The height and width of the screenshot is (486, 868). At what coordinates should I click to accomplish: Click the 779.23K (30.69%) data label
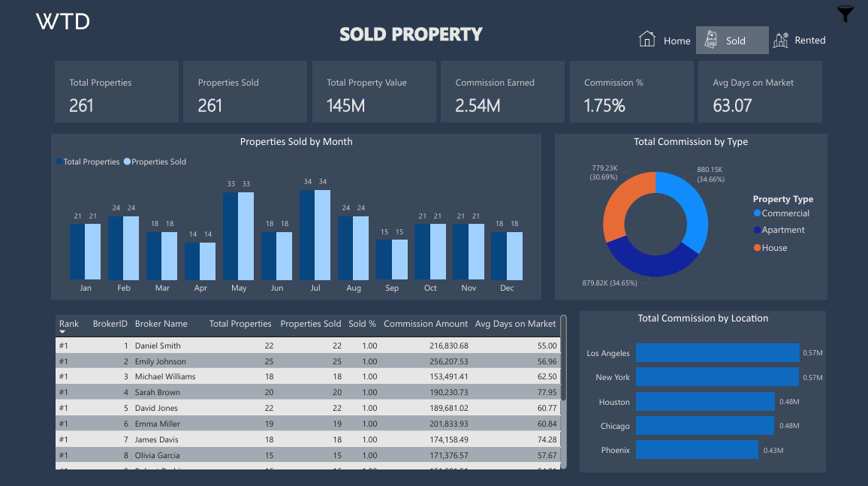(604, 173)
